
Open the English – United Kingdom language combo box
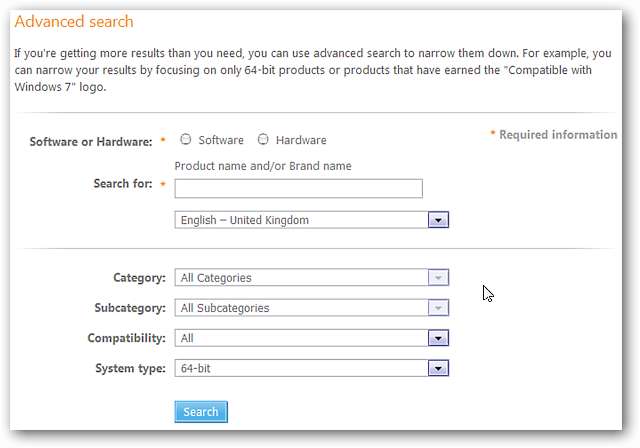[300, 220]
